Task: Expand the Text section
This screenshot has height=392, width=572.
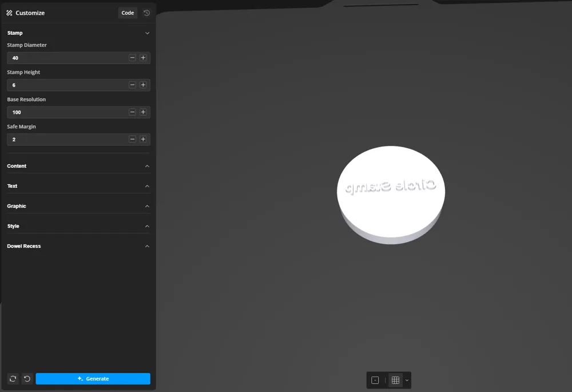Action: pyautogui.click(x=78, y=186)
